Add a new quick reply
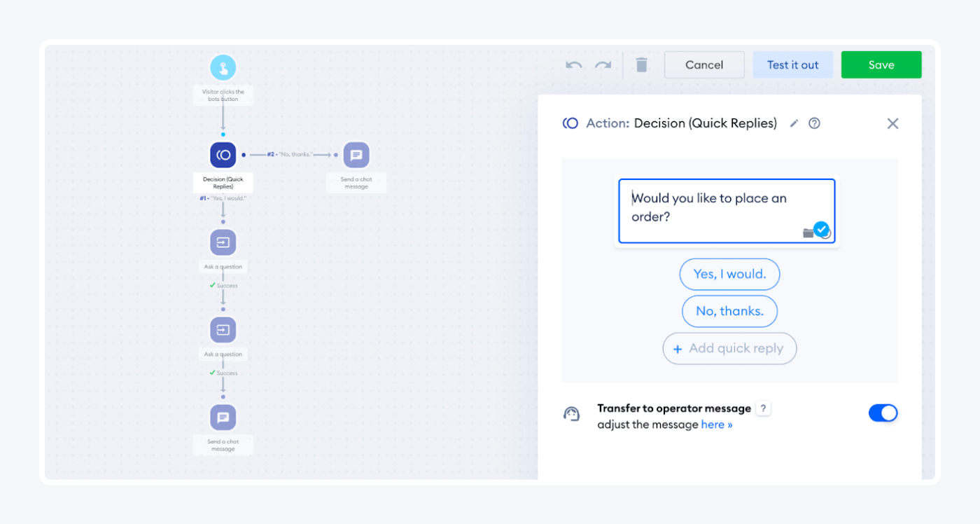The height and width of the screenshot is (524, 980). click(729, 348)
